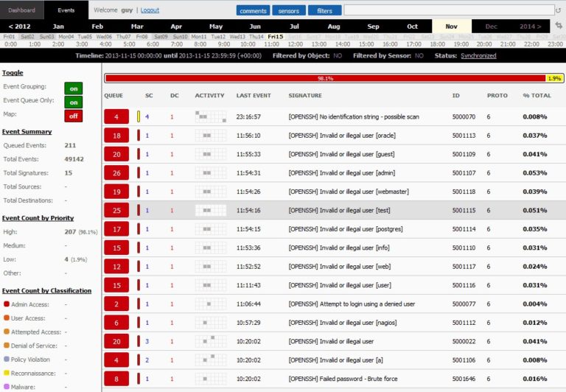Click the yellow priority bar in the first row

pyautogui.click(x=139, y=116)
